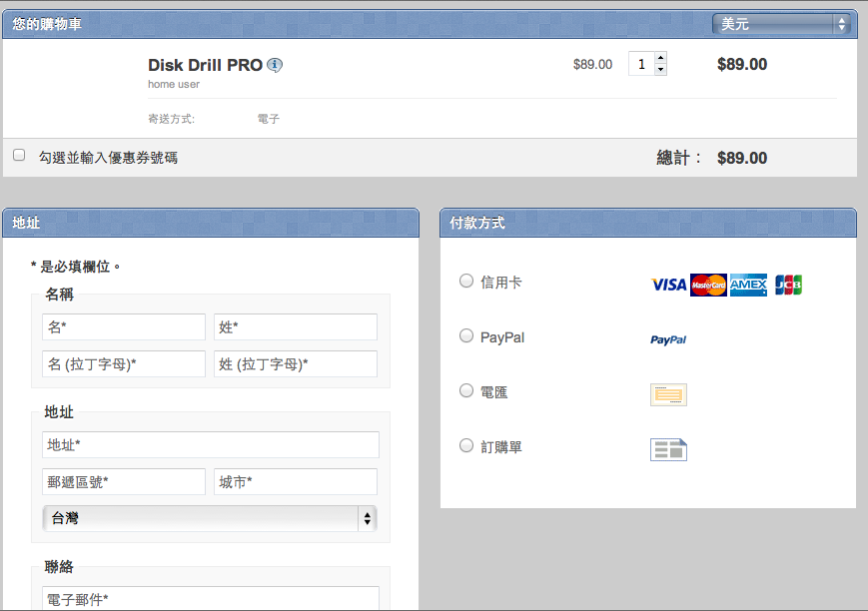Click the bold $89.00 line total in cart row
Image resolution: width=868 pixels, height=611 pixels.
[742, 64]
